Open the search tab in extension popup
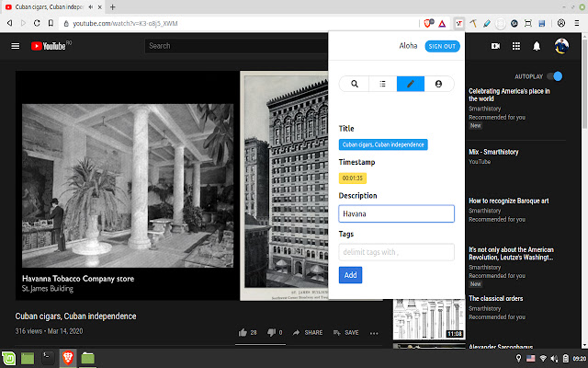Screen dimensions: 588x368 point(354,84)
